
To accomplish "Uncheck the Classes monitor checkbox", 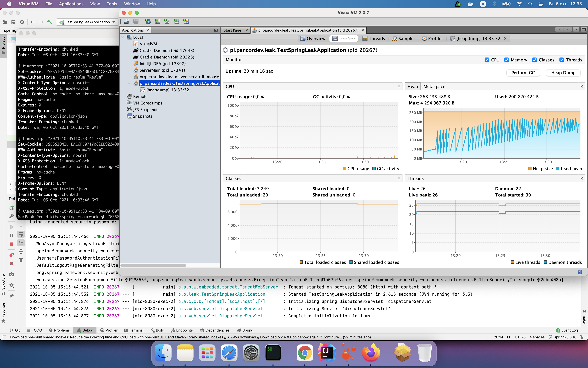I will (x=534, y=60).
